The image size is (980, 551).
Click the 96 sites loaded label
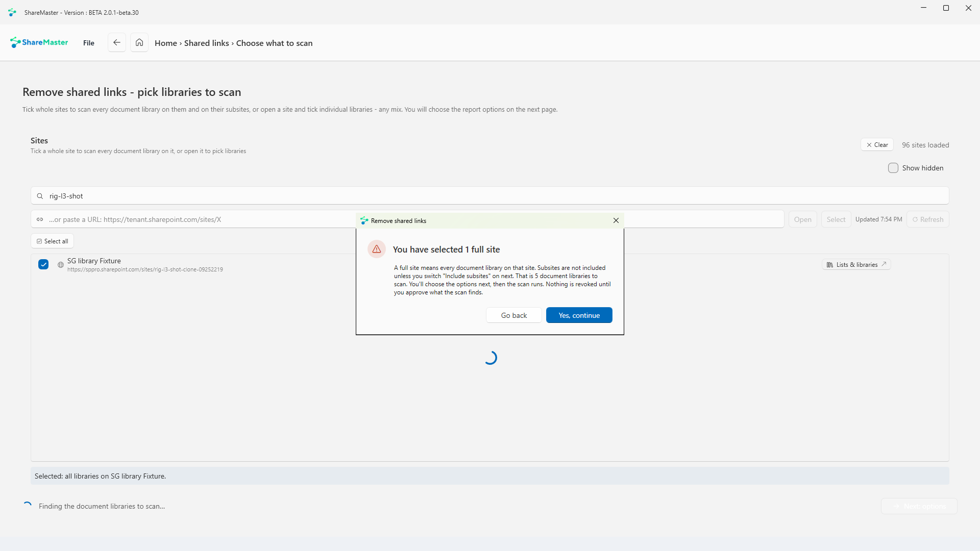click(925, 145)
